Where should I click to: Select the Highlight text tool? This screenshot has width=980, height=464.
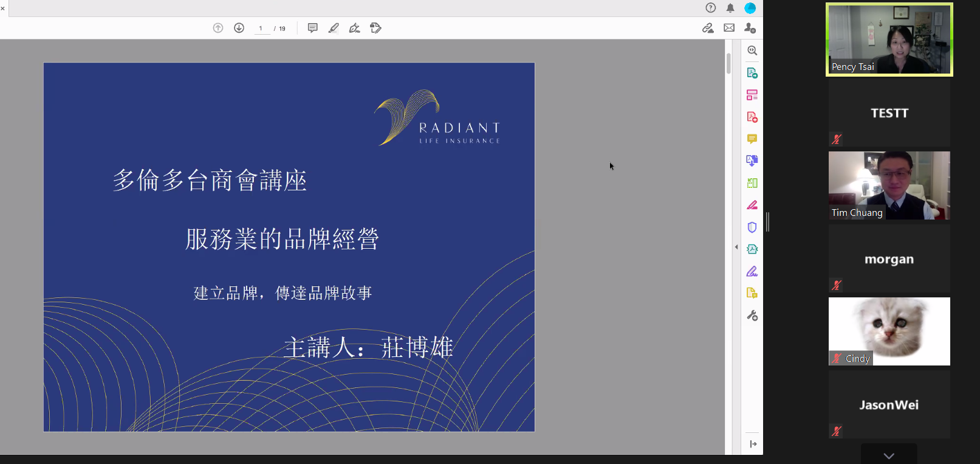point(334,28)
